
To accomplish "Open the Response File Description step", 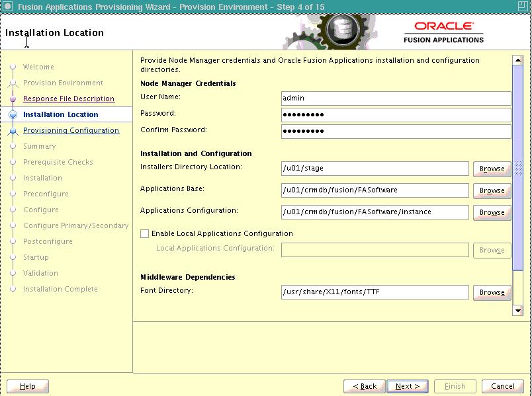I will click(x=69, y=99).
